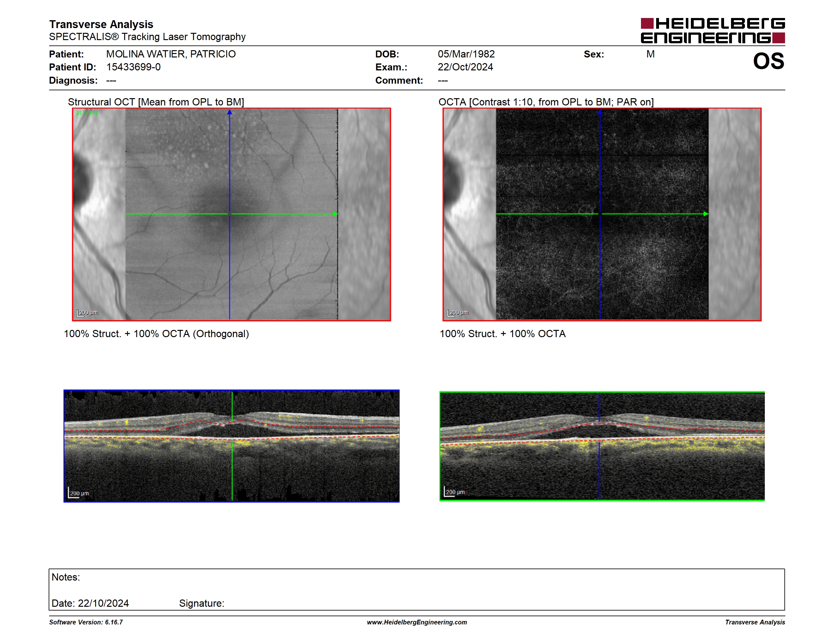Click 'SPECTRALIS® Tracking Laser Tomography' subtitle
The image size is (834, 644).
(148, 37)
